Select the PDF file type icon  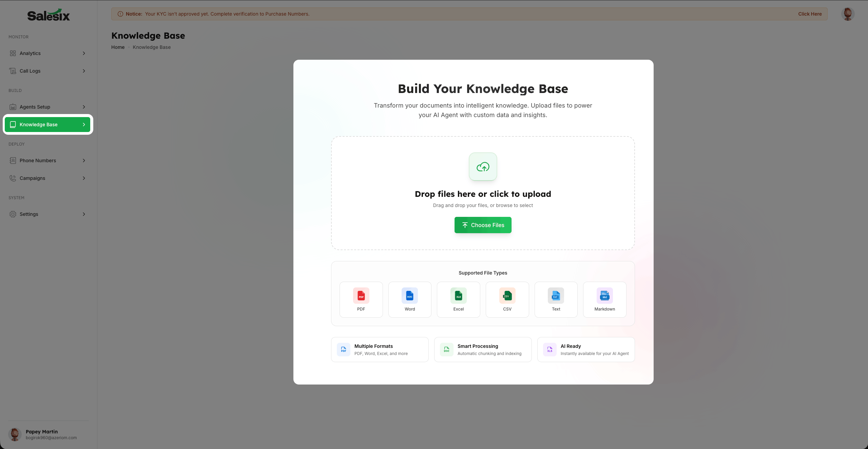tap(361, 296)
